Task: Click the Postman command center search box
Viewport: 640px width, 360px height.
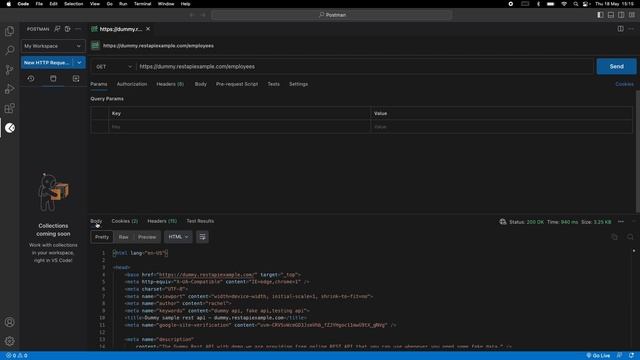Action: [x=332, y=15]
